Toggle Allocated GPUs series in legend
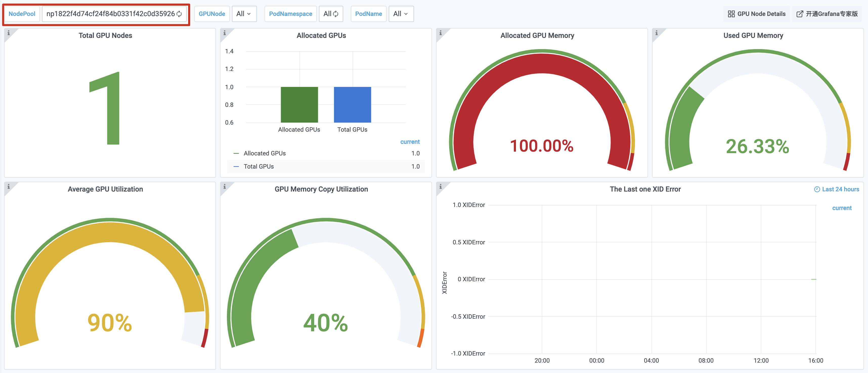The image size is (868, 373). click(x=264, y=153)
